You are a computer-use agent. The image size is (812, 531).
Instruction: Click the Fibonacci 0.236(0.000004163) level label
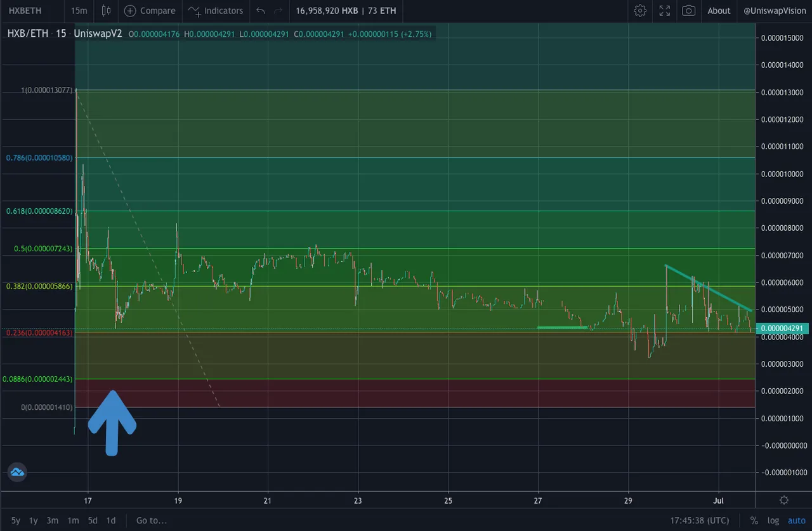[40, 332]
